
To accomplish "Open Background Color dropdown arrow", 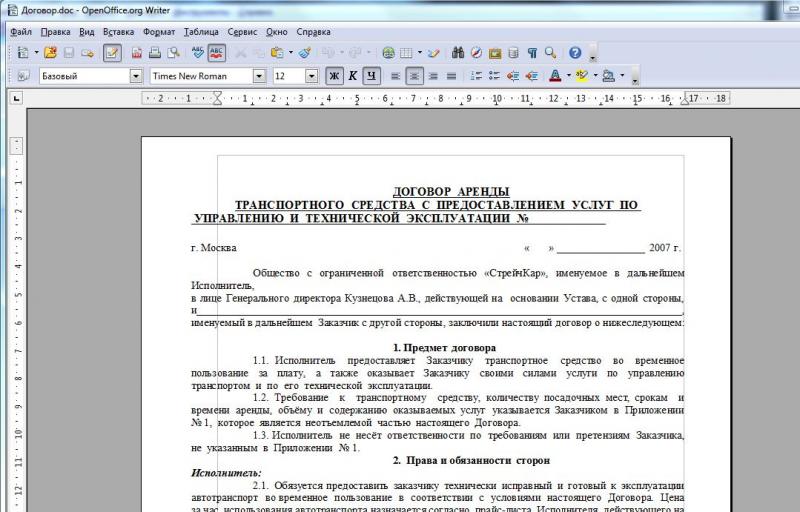I will [x=622, y=76].
